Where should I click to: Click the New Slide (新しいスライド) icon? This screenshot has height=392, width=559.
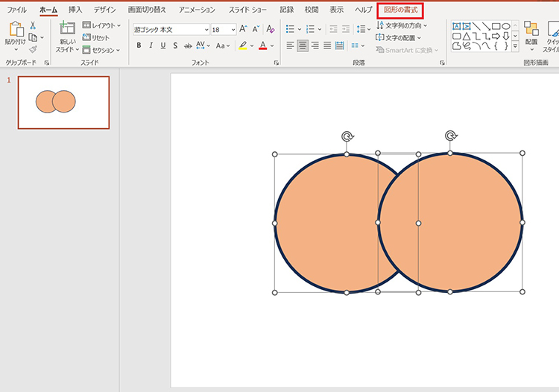coord(68,30)
